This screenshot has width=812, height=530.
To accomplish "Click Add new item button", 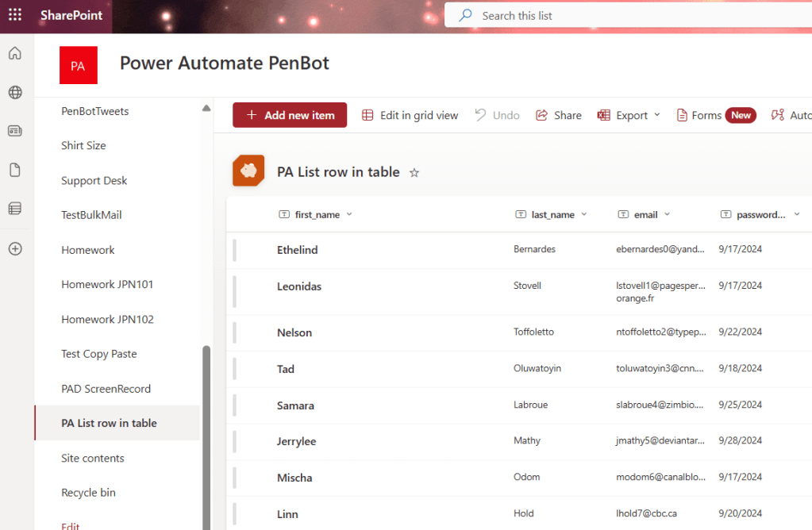I will point(290,115).
